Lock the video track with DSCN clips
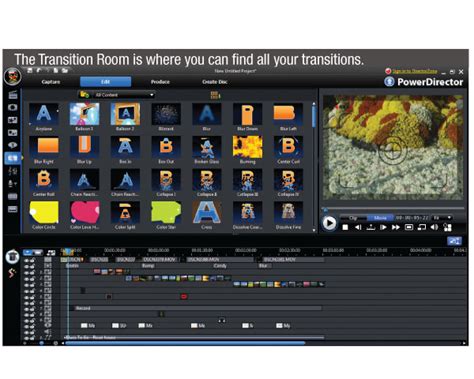Viewport: 474px width, 379px height. [32, 260]
